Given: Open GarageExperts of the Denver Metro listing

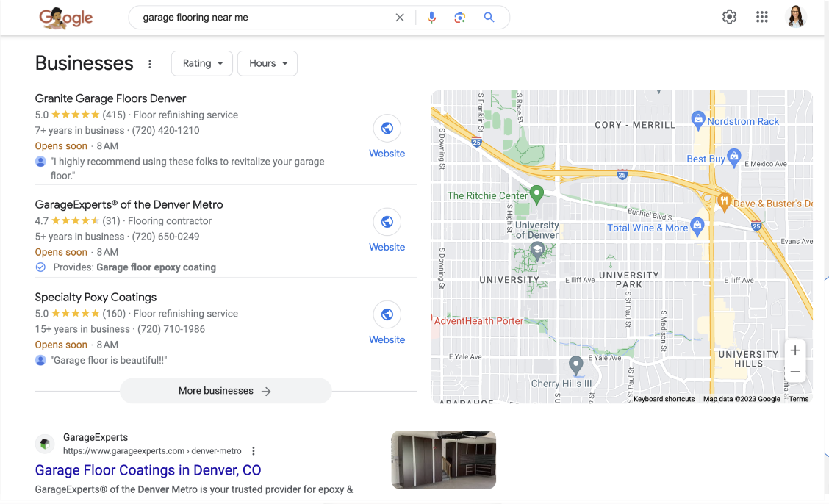Looking at the screenshot, I should tap(129, 204).
